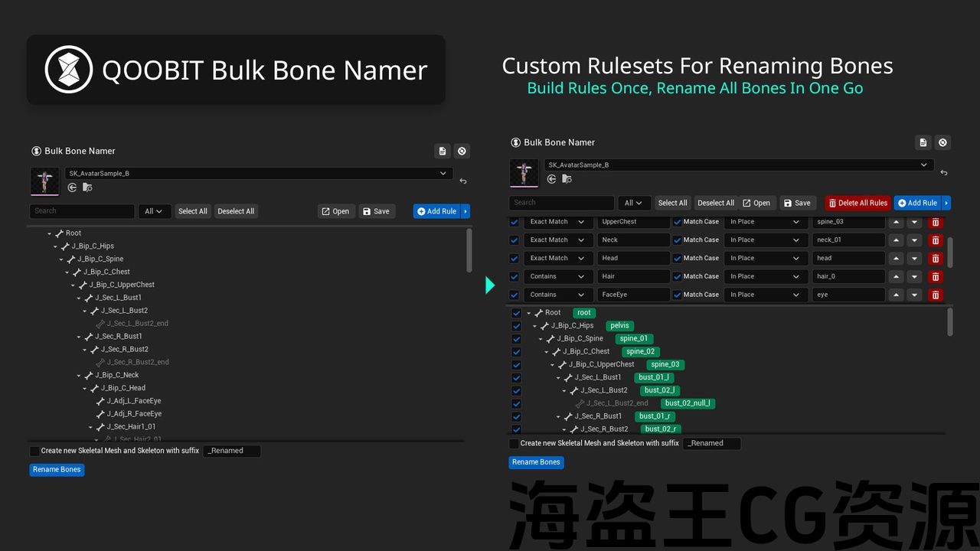The image size is (980, 551).
Task: Click the rules list scrollbar in the right panel
Action: [x=950, y=251]
